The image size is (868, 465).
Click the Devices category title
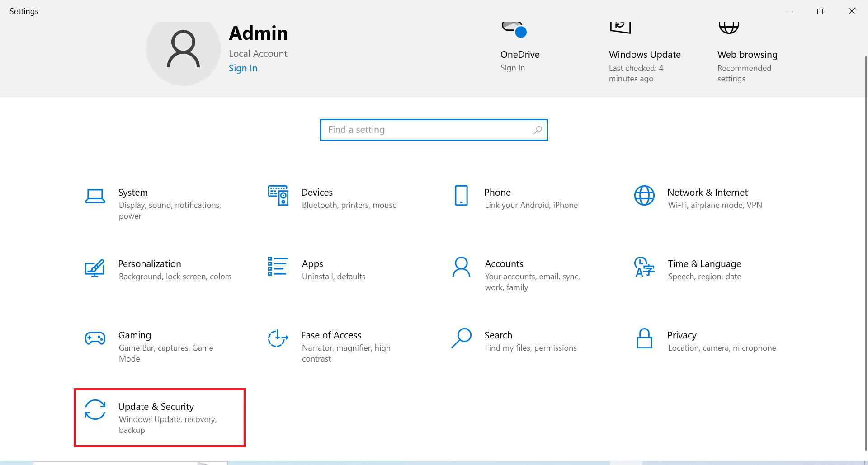(317, 193)
